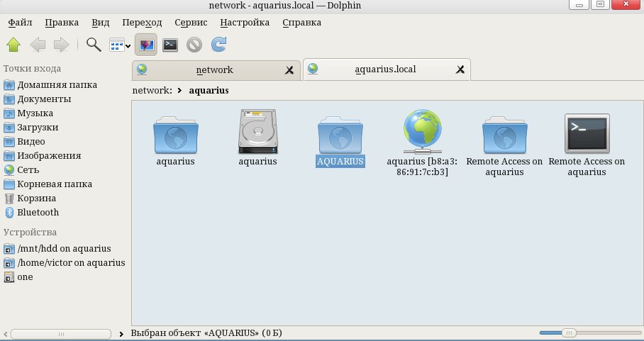Click the Документы folder icon in sidebar

click(x=9, y=100)
